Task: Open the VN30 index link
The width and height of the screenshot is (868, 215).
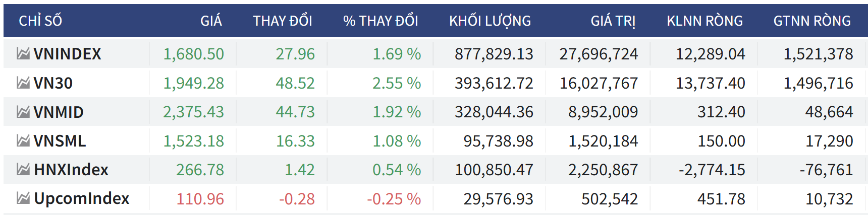Action: (53, 83)
